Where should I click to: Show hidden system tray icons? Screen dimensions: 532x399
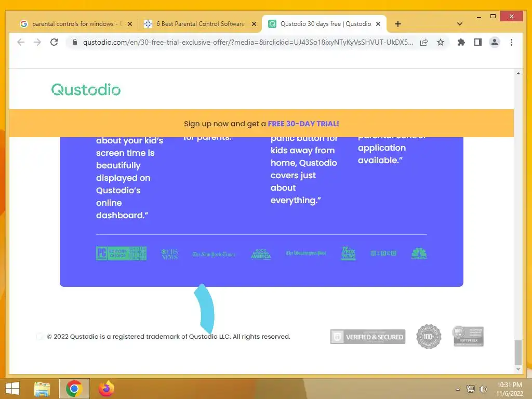pos(458,389)
